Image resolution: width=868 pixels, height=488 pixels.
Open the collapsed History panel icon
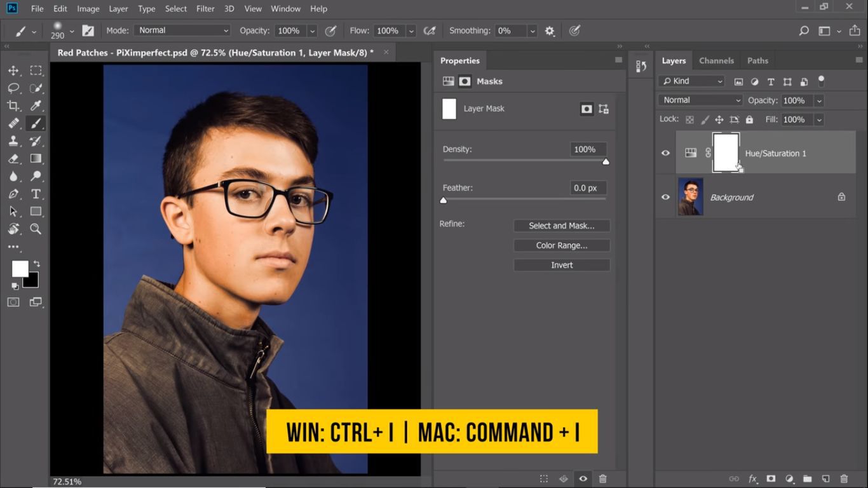click(x=641, y=66)
